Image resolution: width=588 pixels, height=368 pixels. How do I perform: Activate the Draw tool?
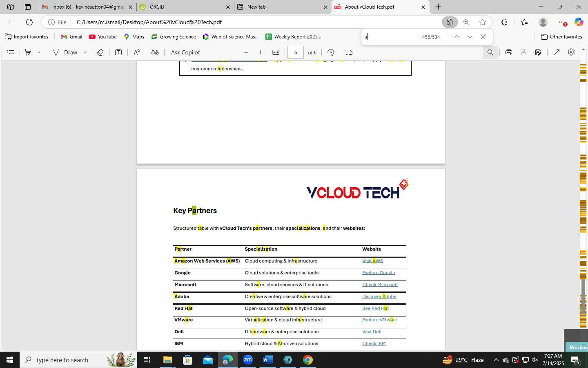(65, 52)
